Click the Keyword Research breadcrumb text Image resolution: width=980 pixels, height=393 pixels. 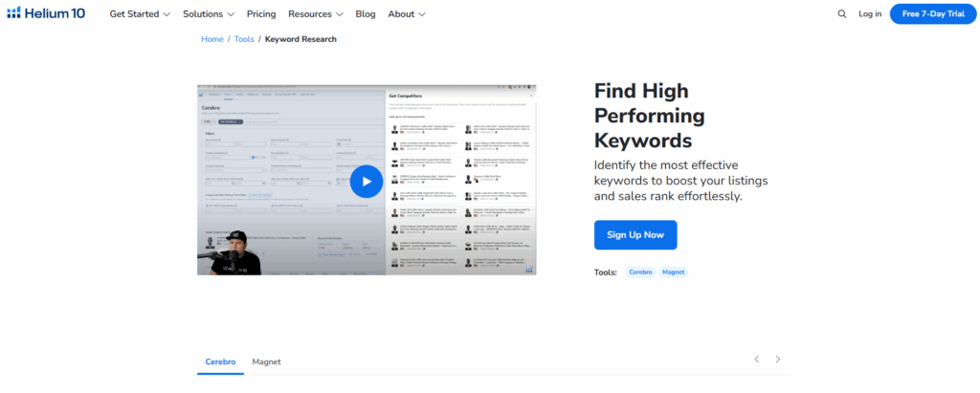tap(301, 39)
